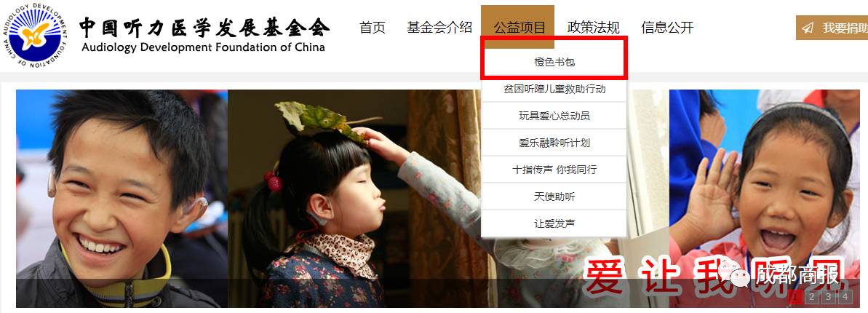Open the 基金会介绍 menu item
This screenshot has height=313, width=868.
[439, 28]
